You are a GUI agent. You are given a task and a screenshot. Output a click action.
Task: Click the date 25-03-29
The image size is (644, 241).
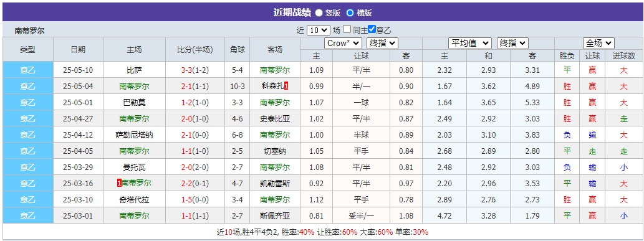pyautogui.click(x=78, y=167)
